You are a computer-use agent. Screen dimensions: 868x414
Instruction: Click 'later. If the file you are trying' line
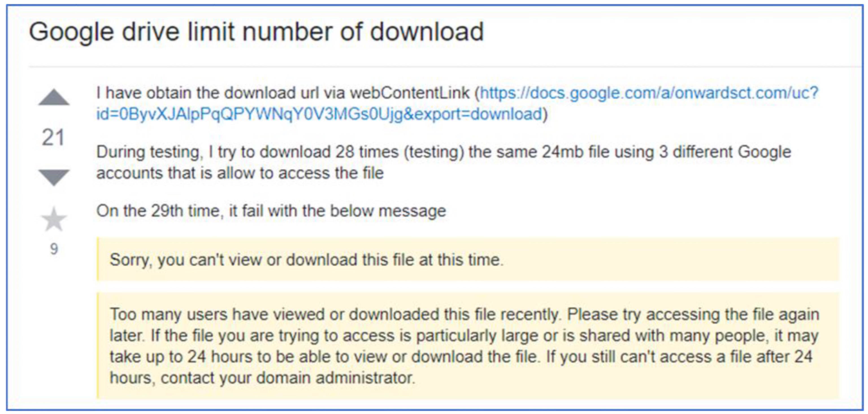464,336
